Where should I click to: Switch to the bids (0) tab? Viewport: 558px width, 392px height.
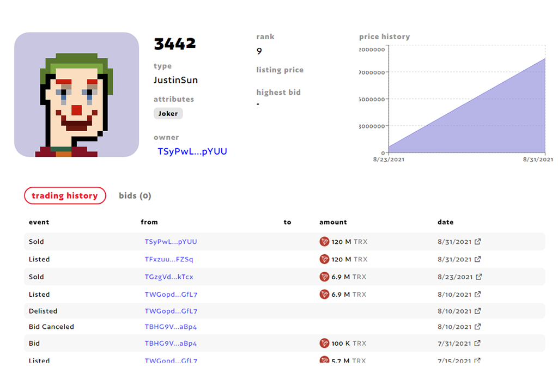click(x=135, y=196)
